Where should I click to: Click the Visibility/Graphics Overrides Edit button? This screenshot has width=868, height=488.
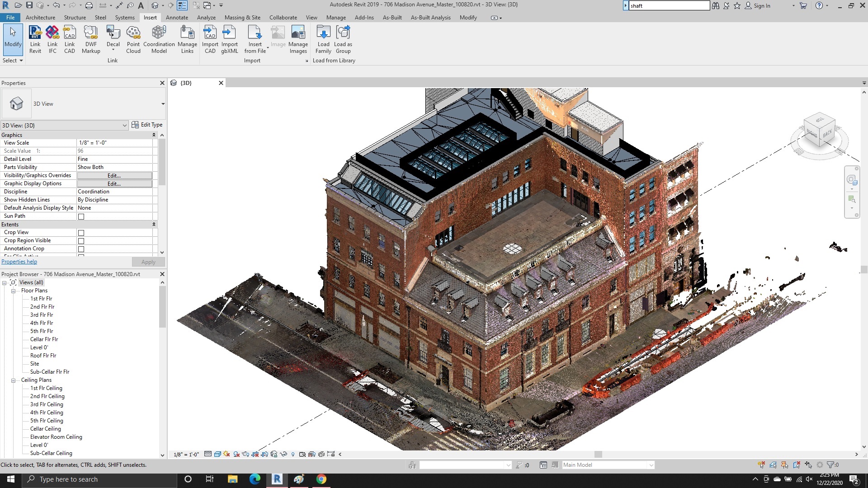[114, 175]
